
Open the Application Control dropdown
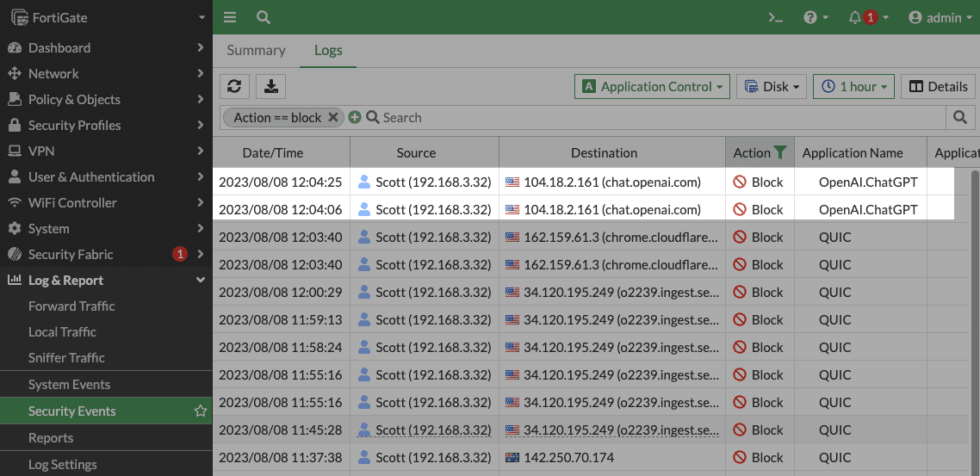click(653, 86)
